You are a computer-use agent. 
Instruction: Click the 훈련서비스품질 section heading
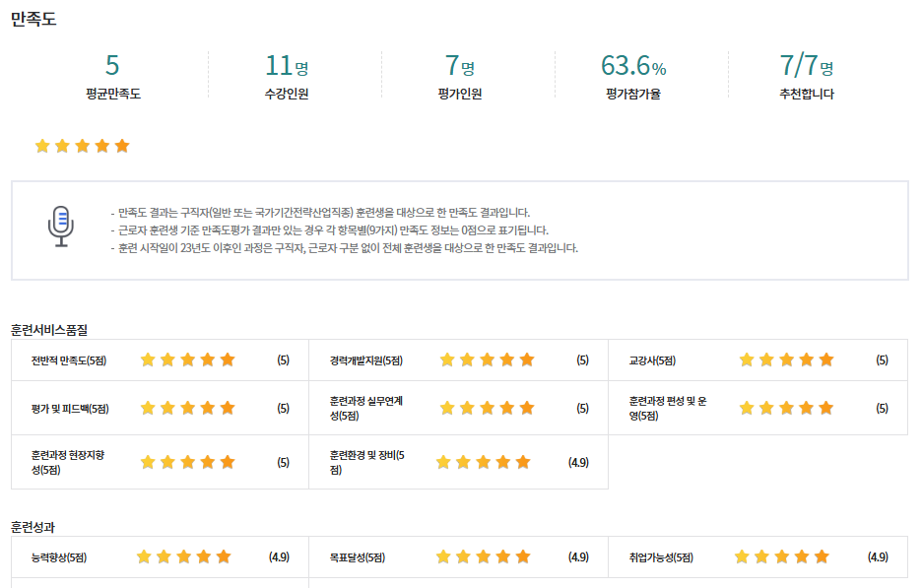pyautogui.click(x=49, y=329)
